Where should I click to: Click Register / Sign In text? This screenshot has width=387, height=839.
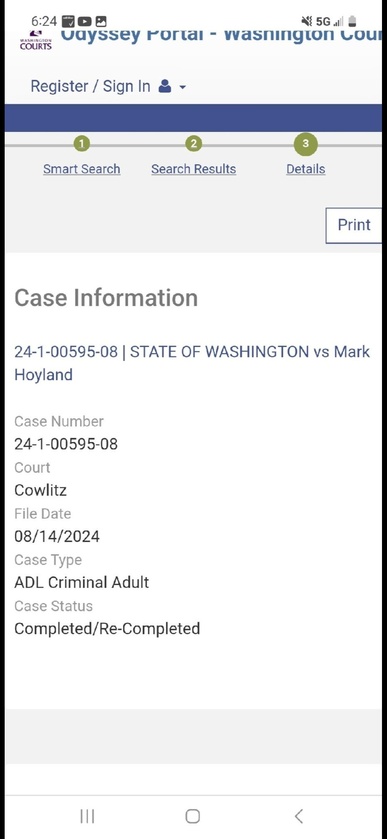[90, 86]
